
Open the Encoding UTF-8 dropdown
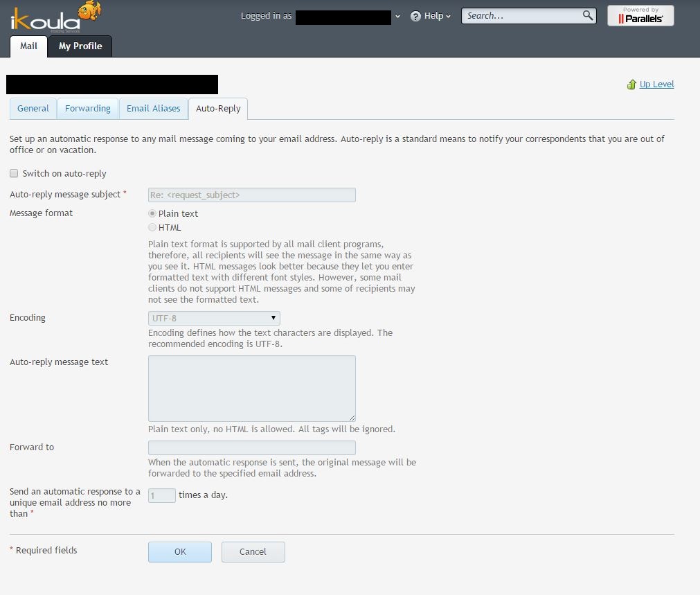214,318
